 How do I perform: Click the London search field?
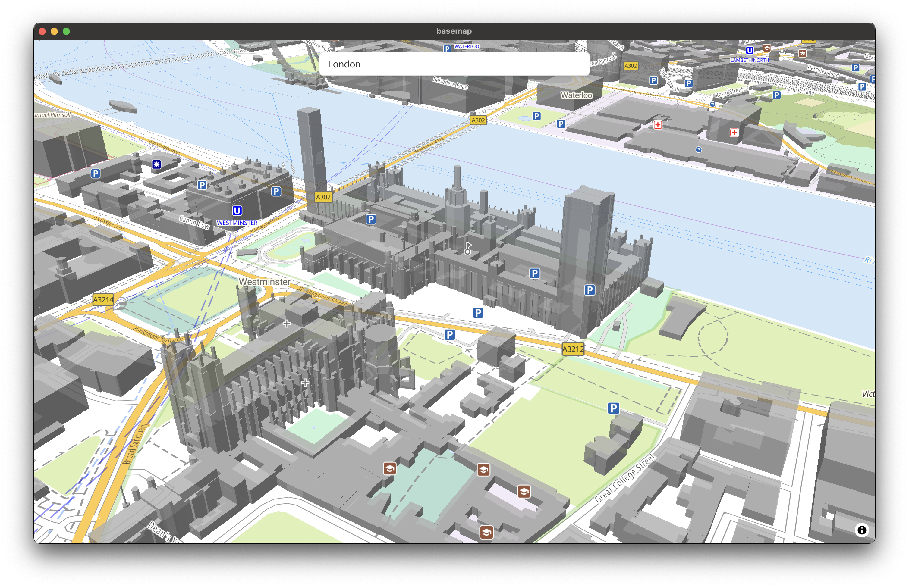[454, 64]
